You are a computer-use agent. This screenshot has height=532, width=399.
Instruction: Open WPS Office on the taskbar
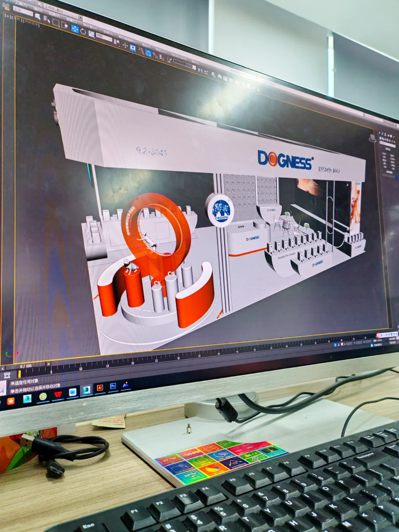coord(58,394)
